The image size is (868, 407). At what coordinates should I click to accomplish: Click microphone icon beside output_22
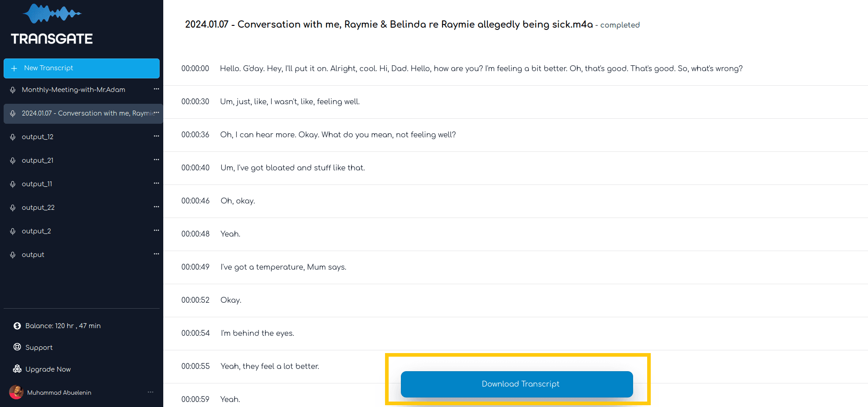pyautogui.click(x=13, y=208)
